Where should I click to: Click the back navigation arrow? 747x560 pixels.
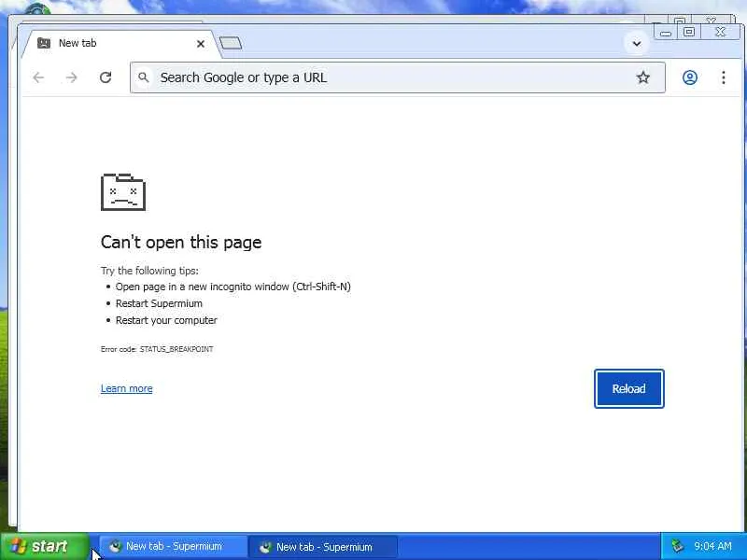coord(38,77)
